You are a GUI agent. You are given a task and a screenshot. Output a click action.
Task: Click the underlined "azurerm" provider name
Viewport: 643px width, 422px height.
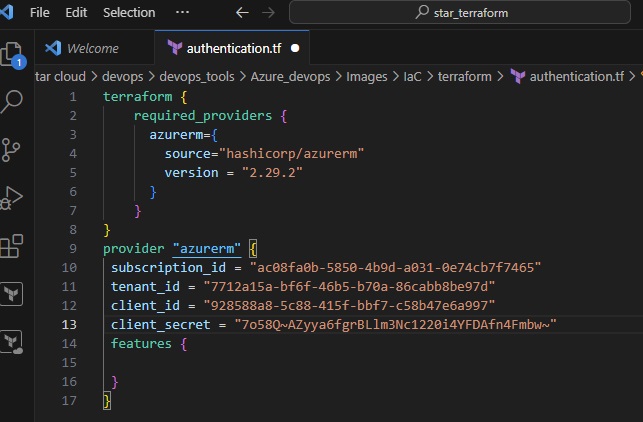click(207, 249)
